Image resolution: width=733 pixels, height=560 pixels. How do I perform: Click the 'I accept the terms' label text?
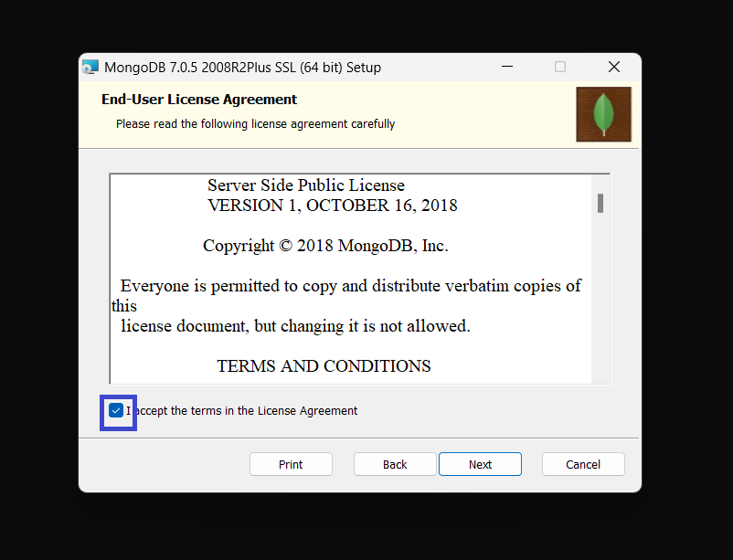241,411
